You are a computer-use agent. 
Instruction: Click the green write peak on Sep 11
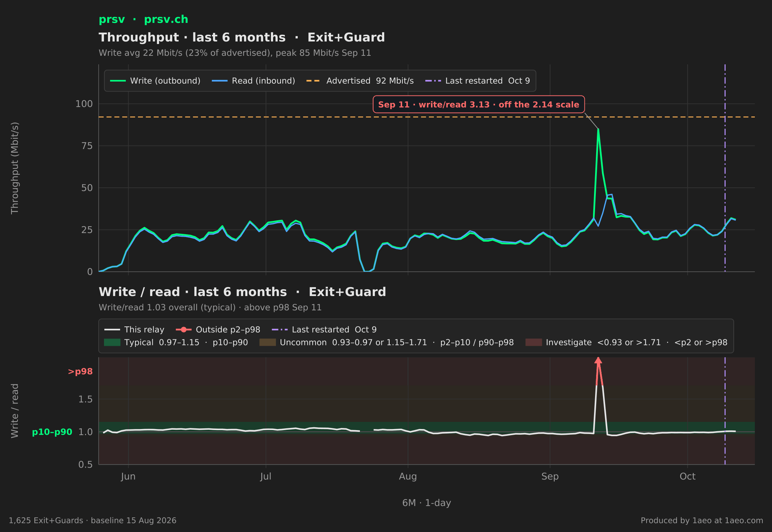[598, 129]
